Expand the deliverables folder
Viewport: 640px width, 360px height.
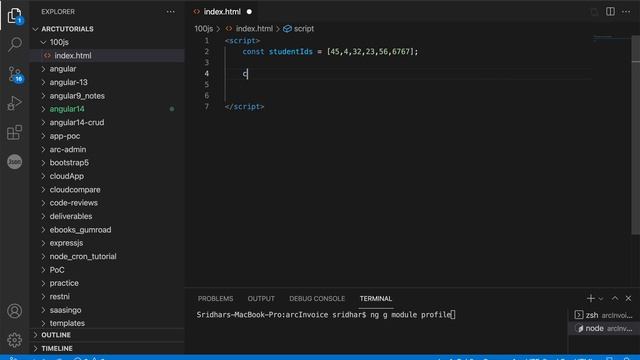click(71, 216)
